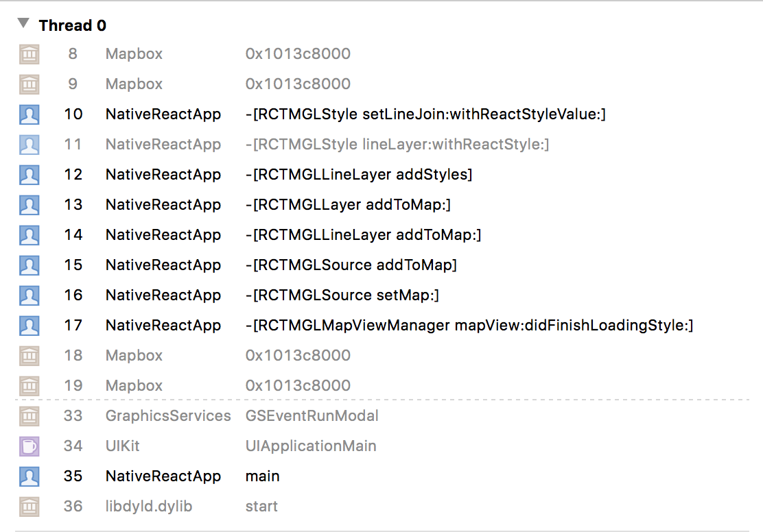Click the Mapbox icon on frame 19

coord(29,385)
